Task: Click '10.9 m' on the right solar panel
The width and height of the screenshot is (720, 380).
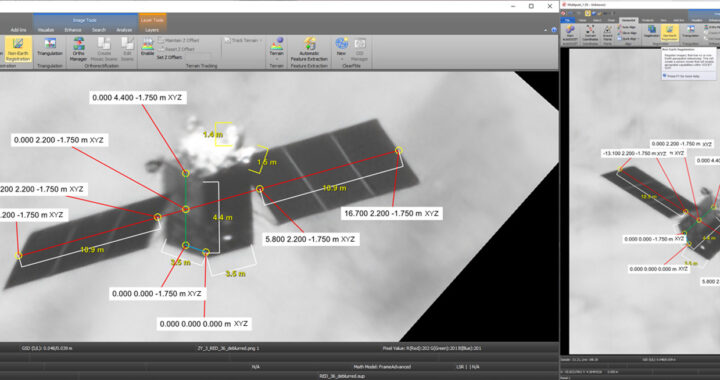Action: pyautogui.click(x=334, y=188)
